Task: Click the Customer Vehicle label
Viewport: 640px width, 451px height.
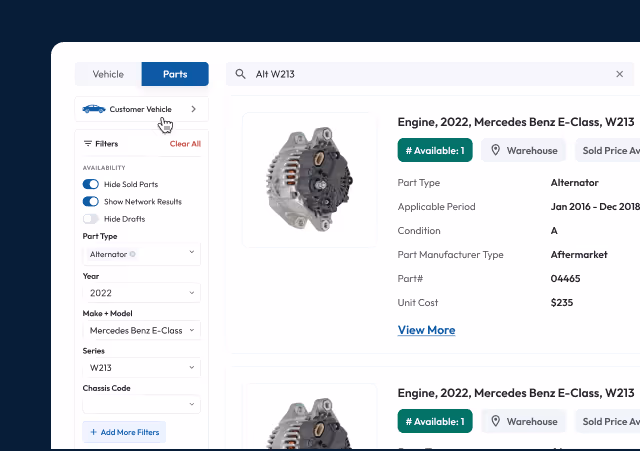Action: tap(140, 109)
